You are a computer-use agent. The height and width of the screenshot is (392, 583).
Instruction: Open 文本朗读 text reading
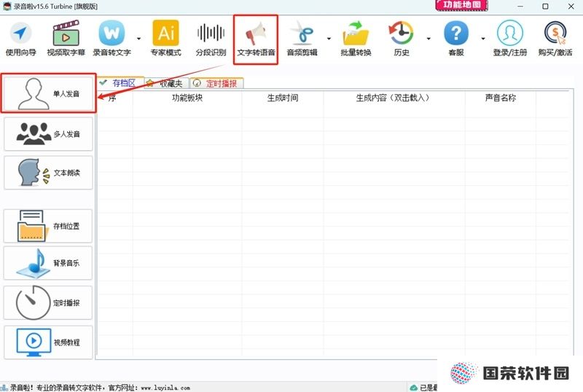pyautogui.click(x=48, y=173)
